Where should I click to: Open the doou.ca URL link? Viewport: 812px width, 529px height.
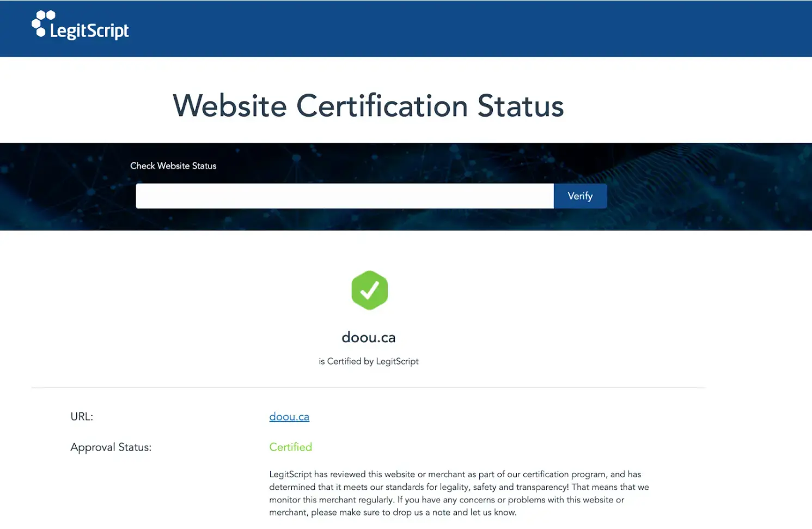coord(289,417)
